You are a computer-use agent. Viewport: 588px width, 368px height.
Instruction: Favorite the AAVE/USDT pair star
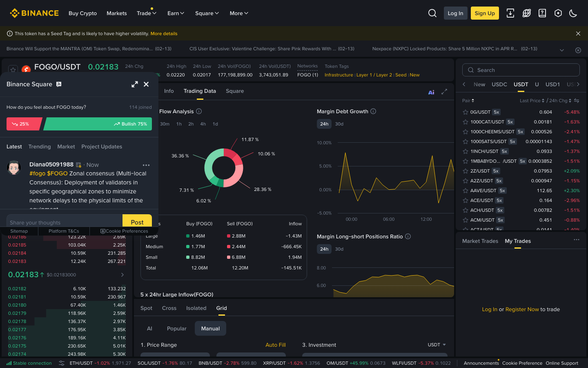pos(465,190)
